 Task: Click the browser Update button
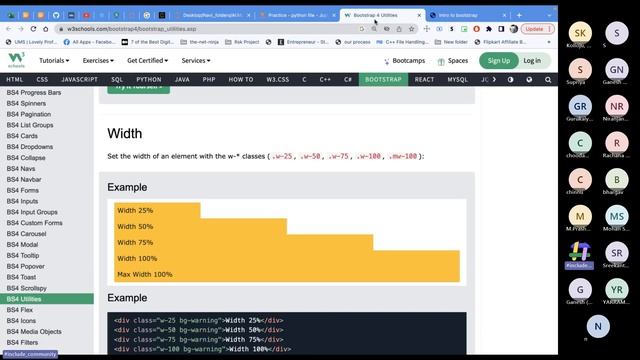pos(537,29)
